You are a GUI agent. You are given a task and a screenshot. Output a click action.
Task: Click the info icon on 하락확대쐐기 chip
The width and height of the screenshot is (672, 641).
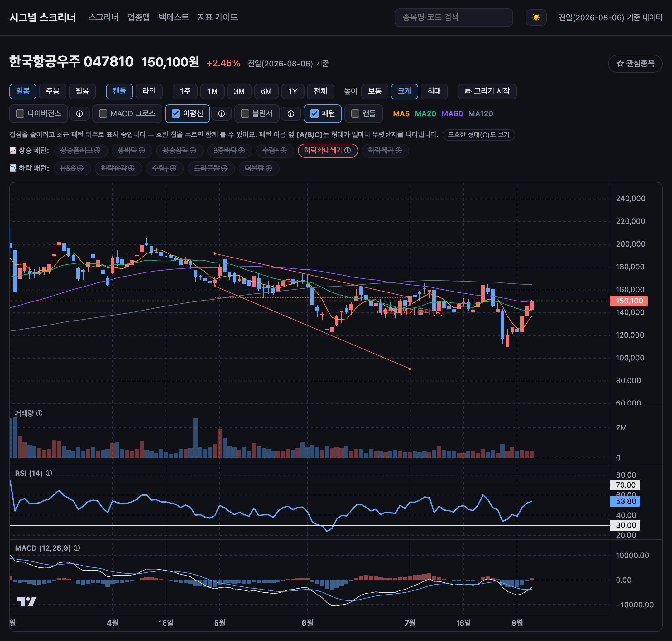(348, 150)
